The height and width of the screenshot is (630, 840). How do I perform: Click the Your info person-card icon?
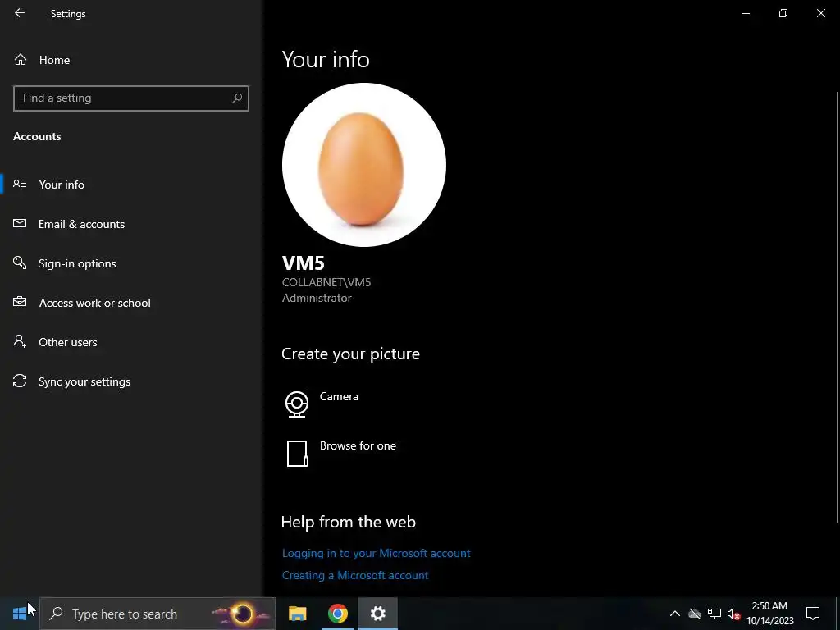point(20,184)
